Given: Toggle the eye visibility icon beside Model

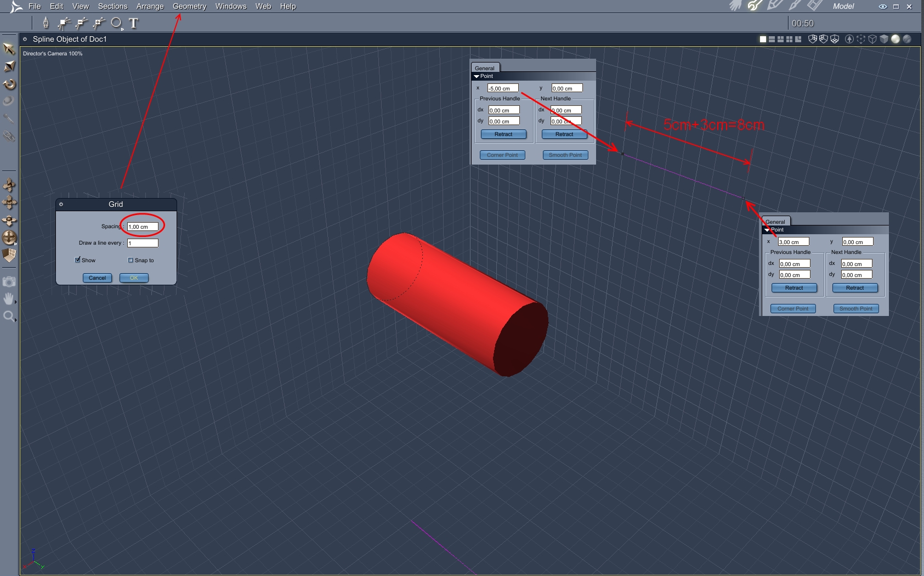Looking at the screenshot, I should coord(883,7).
